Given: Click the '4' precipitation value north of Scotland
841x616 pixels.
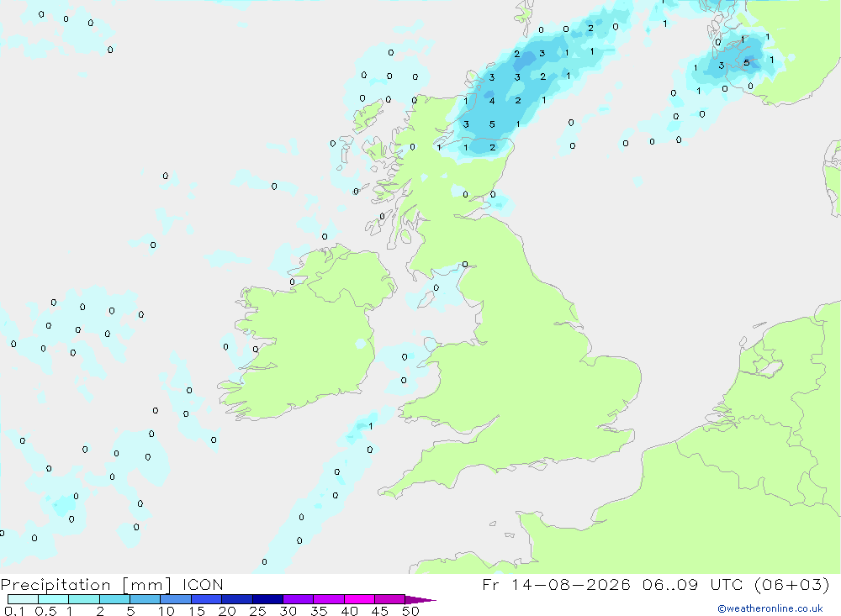Looking at the screenshot, I should click(x=492, y=101).
